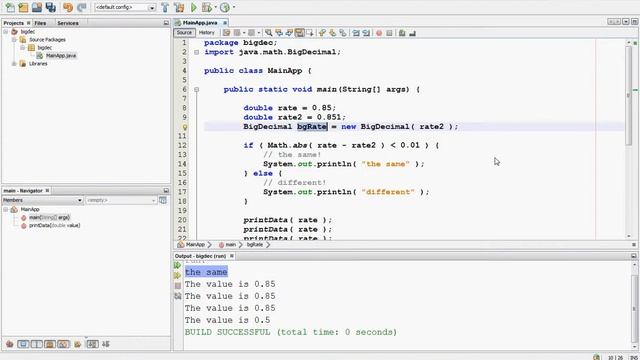Open the Profile Project dropdown arrow
This screenshot has width=640, height=360.
coord(234,7)
